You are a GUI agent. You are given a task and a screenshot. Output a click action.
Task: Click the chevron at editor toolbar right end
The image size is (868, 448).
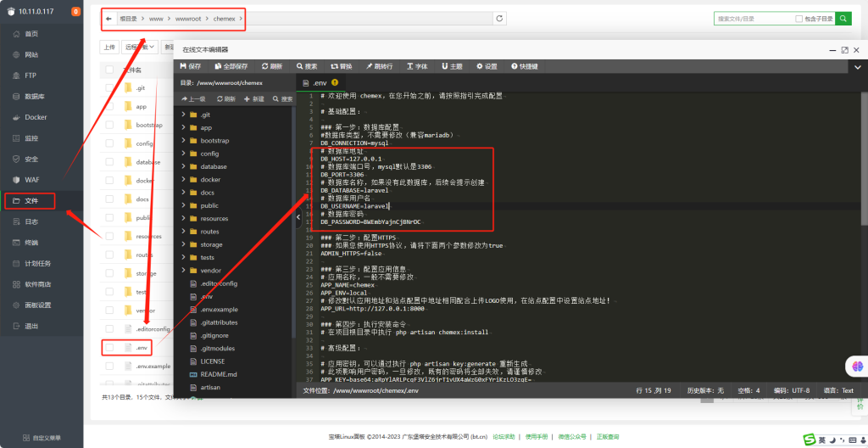click(859, 67)
